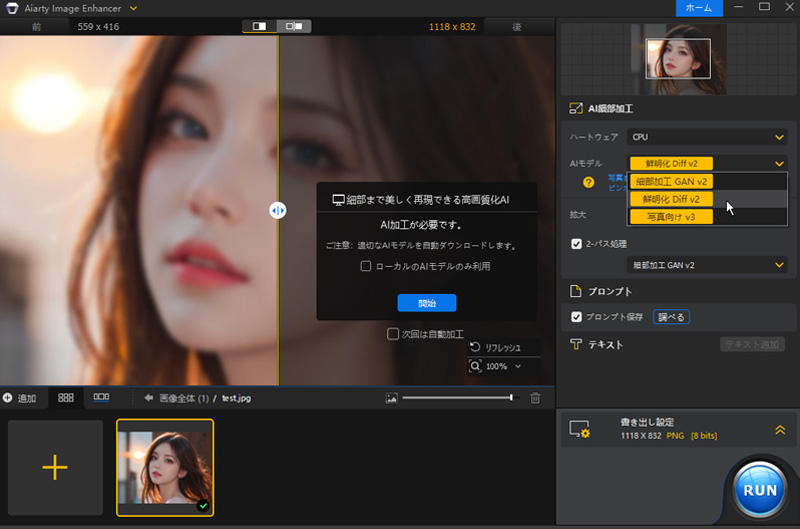Click the trash delete icon

pyautogui.click(x=535, y=398)
